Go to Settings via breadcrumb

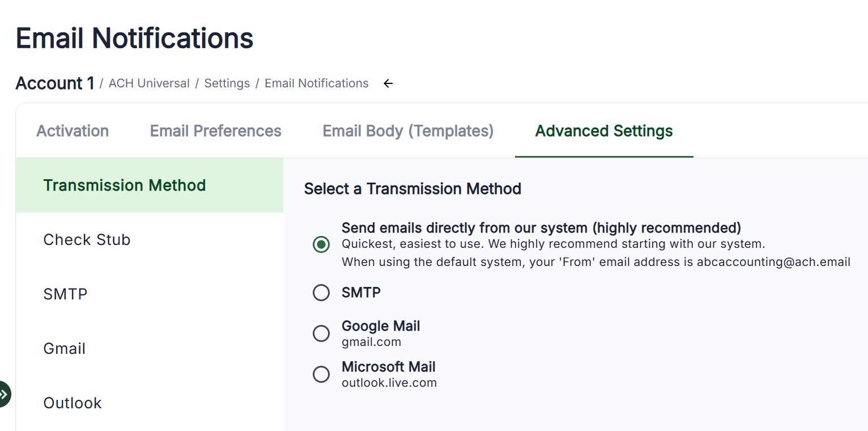(x=227, y=83)
